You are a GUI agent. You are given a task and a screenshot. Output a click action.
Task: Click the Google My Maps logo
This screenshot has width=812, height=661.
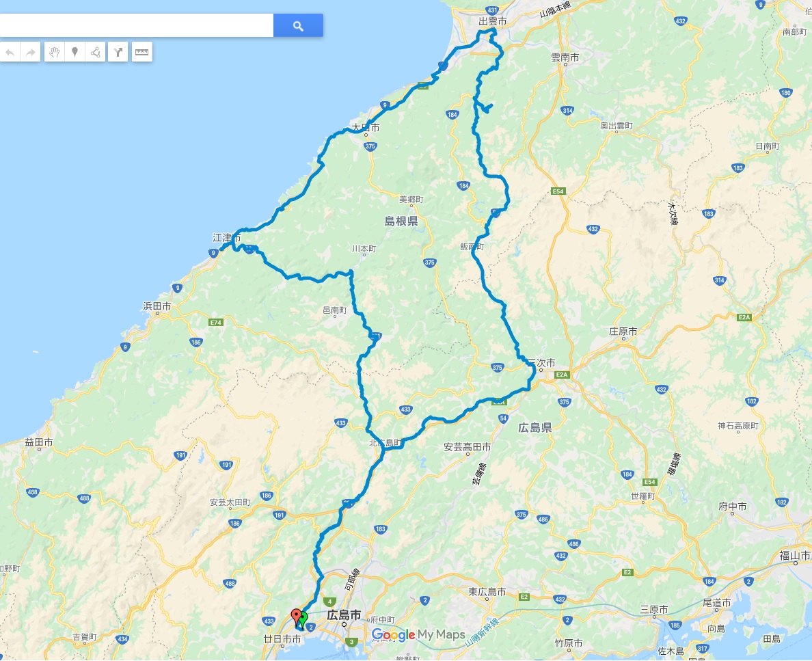tap(418, 634)
